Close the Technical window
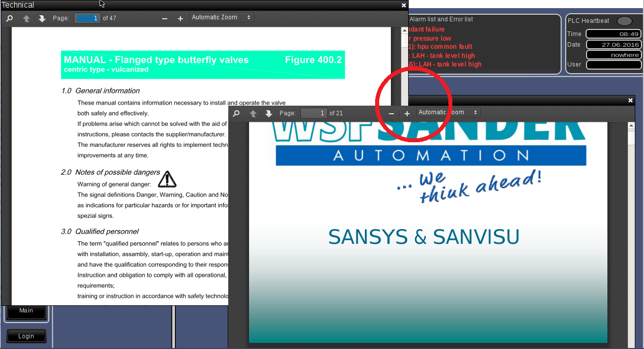Screen dimensions: 644x349 tap(404, 5)
